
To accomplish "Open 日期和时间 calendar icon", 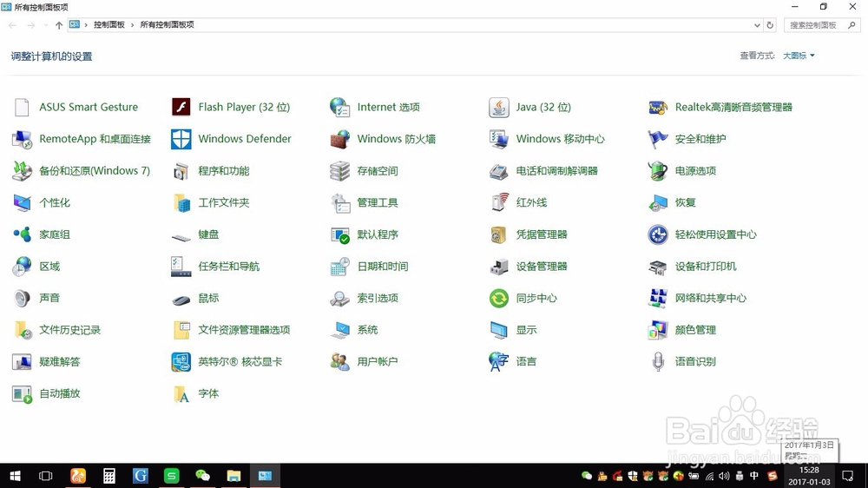I will [x=339, y=267].
